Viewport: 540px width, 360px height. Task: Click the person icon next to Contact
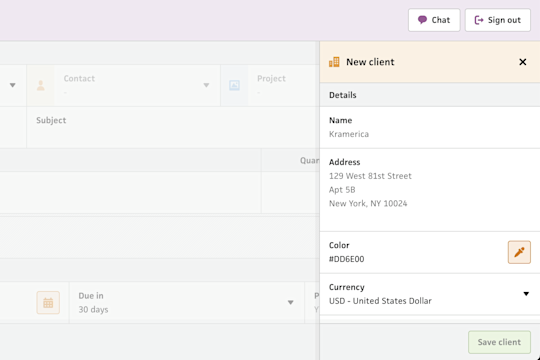click(x=41, y=85)
